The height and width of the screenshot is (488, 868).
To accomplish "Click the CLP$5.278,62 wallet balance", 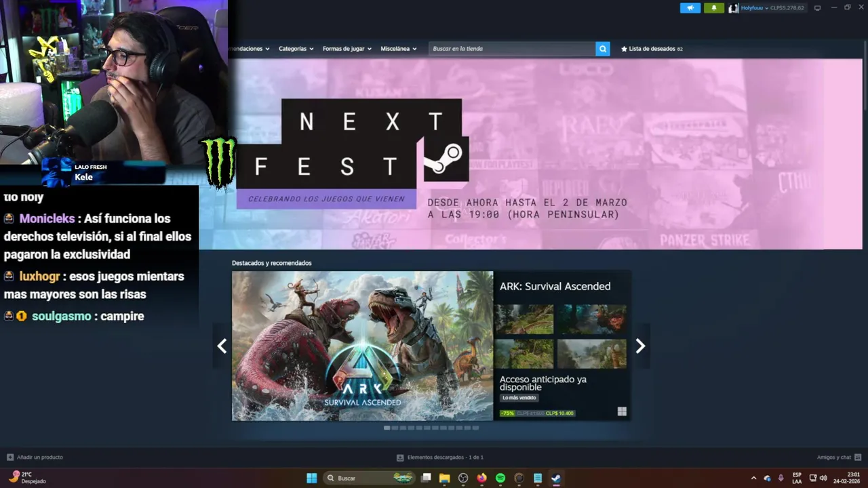I will [787, 8].
